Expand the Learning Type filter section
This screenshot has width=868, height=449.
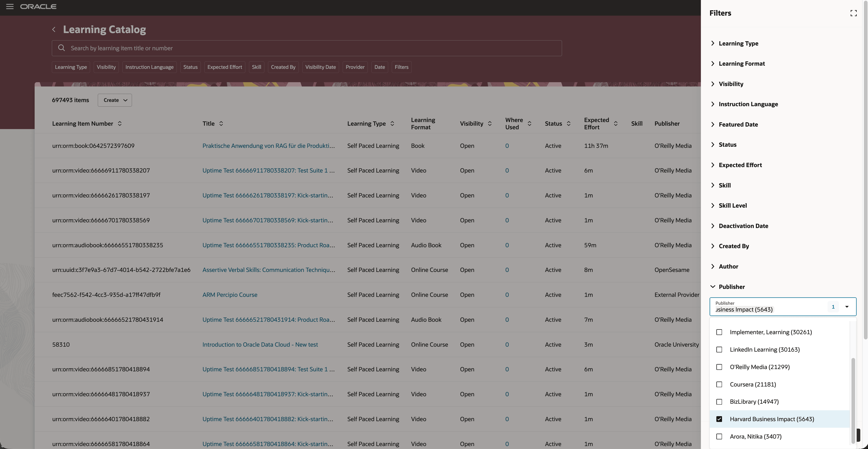[713, 43]
